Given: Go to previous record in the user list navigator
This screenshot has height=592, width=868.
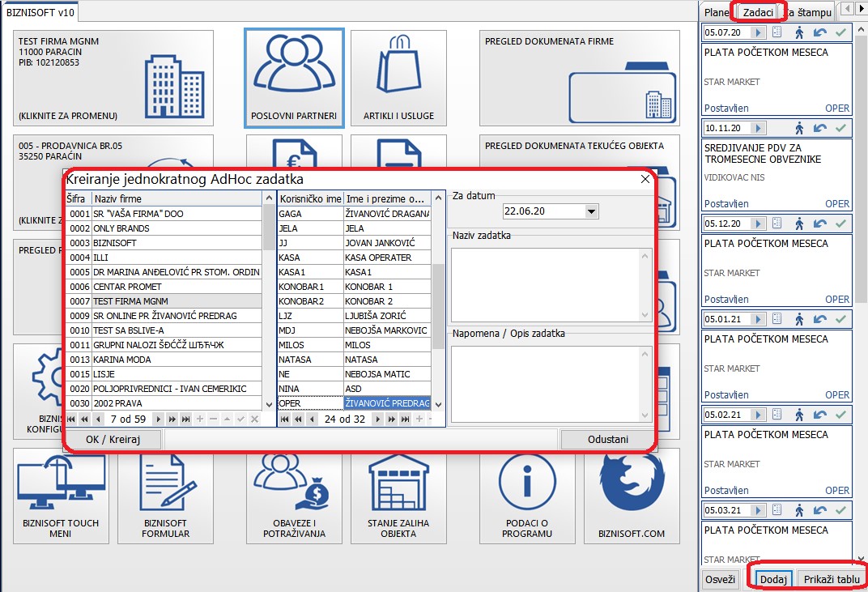Looking at the screenshot, I should click(313, 420).
